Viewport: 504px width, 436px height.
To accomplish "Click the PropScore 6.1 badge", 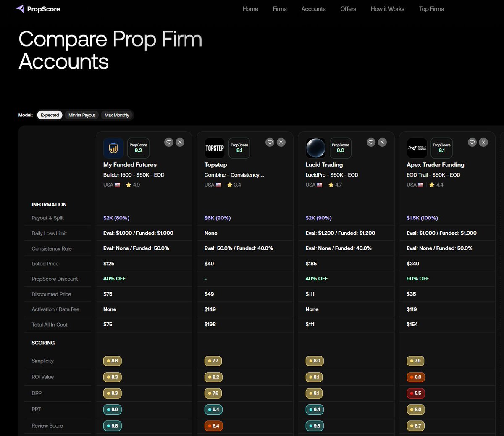I will (x=441, y=148).
